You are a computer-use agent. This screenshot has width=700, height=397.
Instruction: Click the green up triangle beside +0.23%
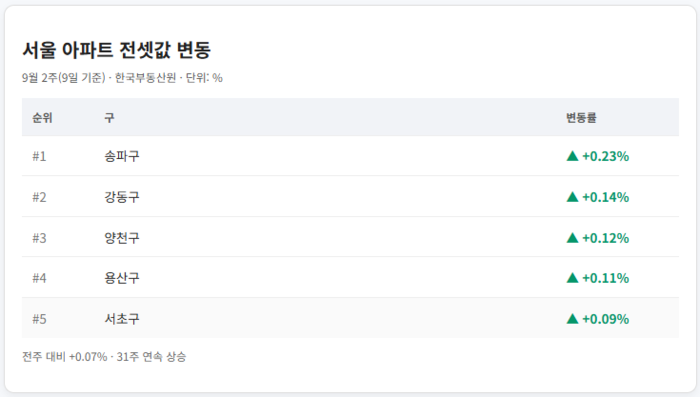click(572, 156)
